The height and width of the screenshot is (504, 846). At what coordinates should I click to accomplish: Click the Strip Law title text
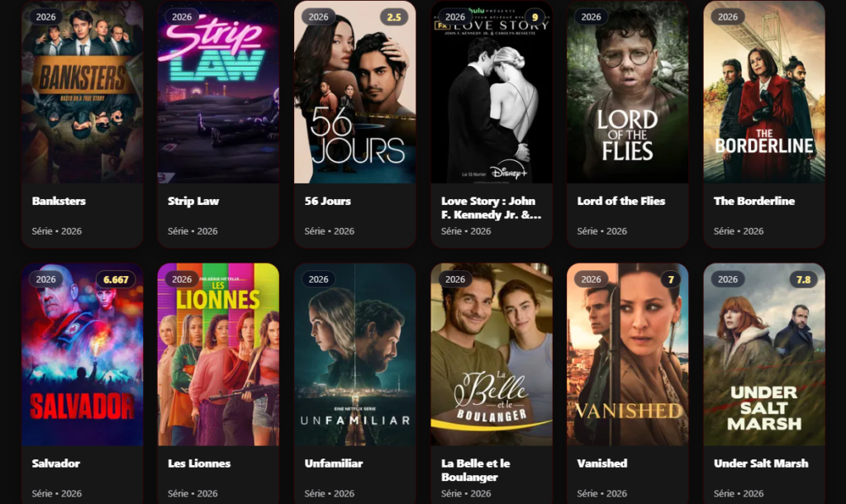tap(193, 202)
